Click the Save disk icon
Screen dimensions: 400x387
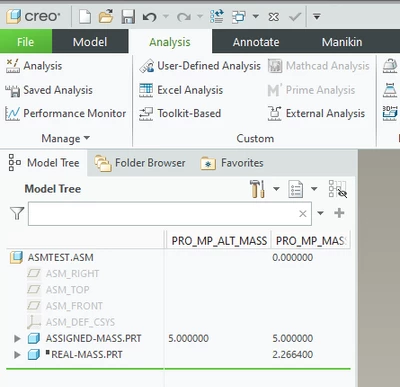click(x=128, y=16)
